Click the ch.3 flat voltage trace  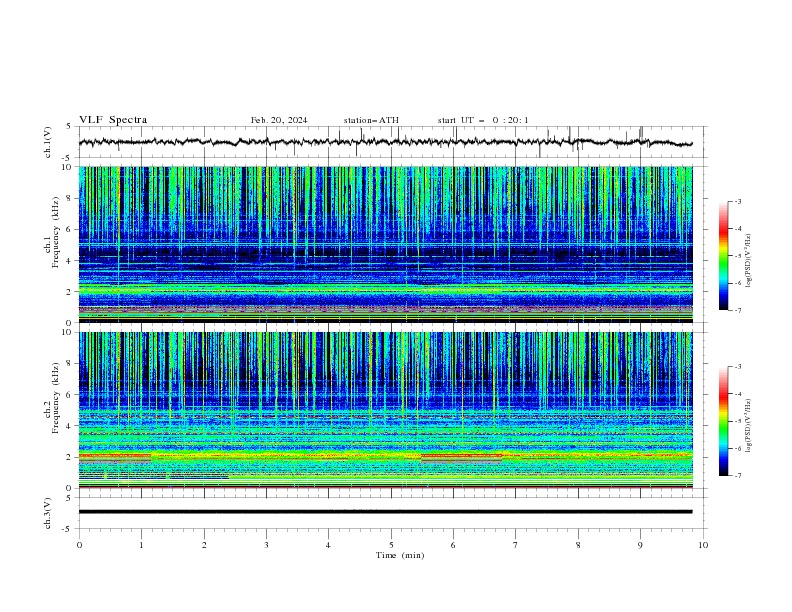pyautogui.click(x=385, y=512)
